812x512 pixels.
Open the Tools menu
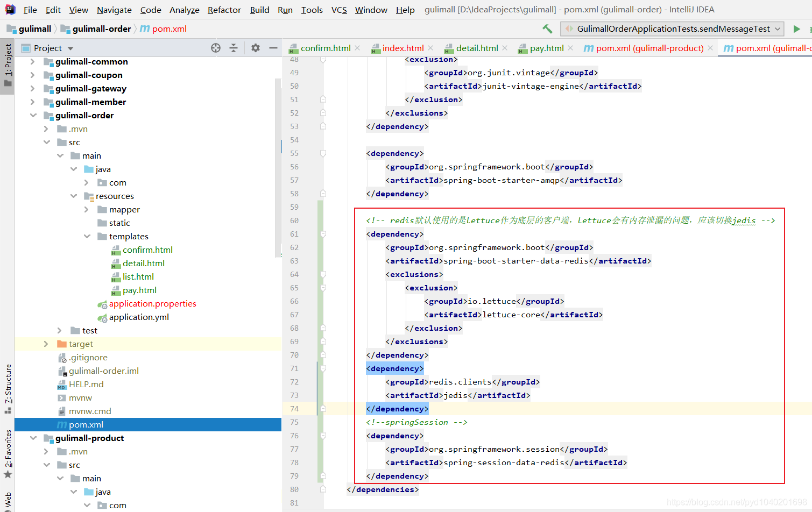point(312,10)
